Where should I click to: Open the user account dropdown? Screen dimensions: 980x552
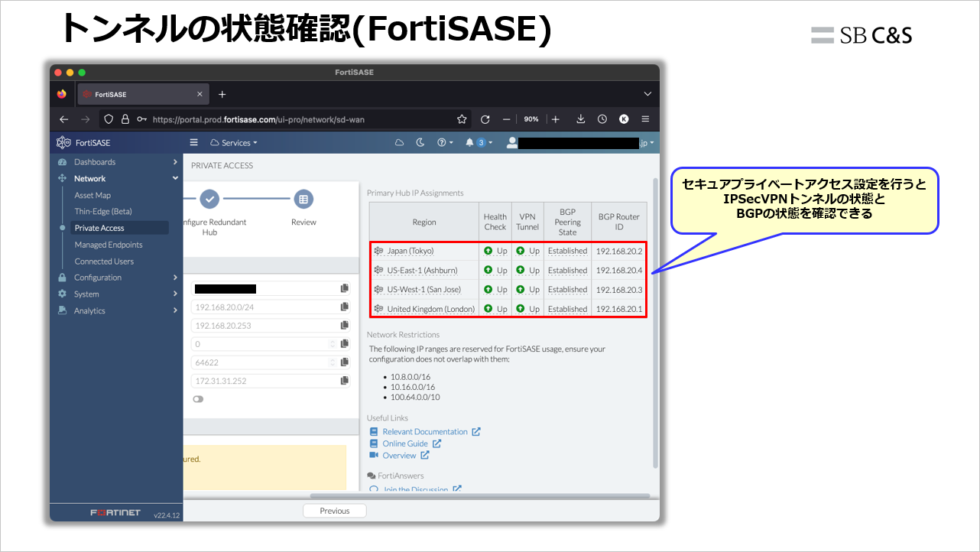(x=581, y=142)
